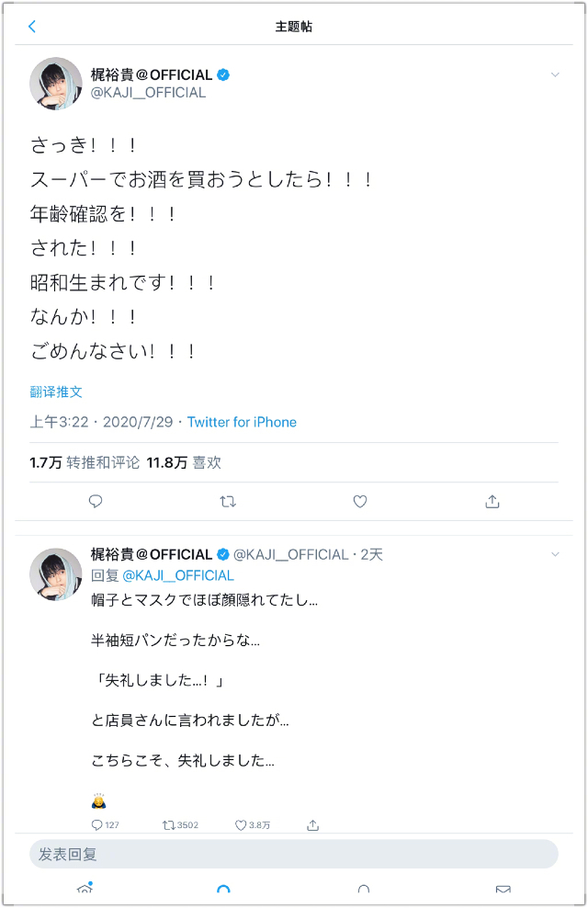Expand the reply tweet's options chevron
588x908 pixels.
[x=555, y=554]
